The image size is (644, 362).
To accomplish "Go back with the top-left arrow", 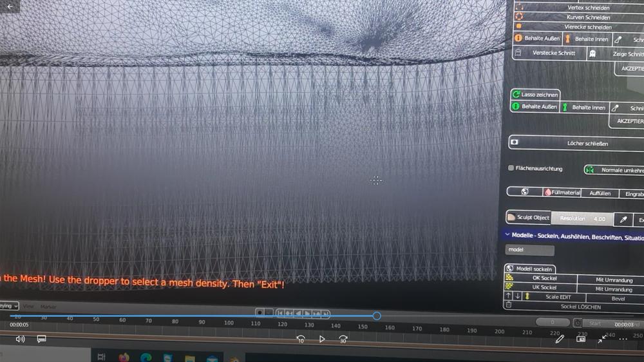I will (10, 6).
